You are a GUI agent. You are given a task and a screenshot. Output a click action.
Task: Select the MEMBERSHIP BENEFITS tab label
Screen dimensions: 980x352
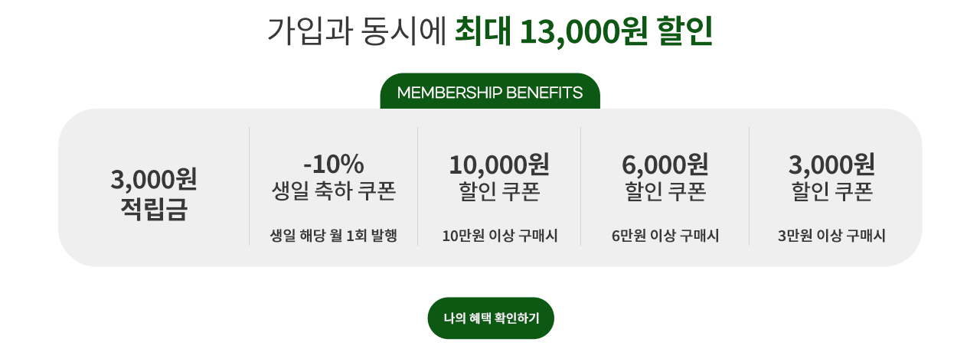click(490, 93)
